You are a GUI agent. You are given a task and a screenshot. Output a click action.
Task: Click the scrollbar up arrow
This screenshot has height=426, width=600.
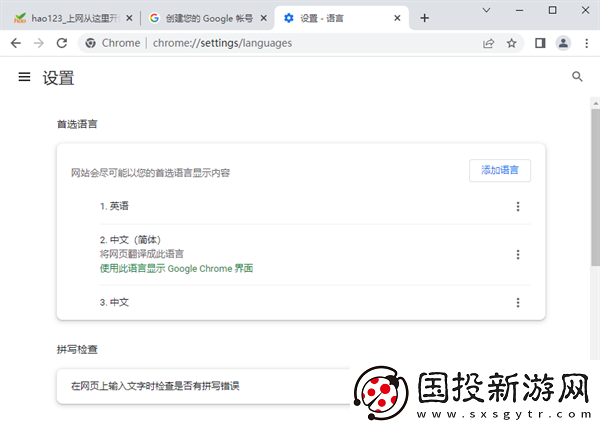pyautogui.click(x=595, y=103)
